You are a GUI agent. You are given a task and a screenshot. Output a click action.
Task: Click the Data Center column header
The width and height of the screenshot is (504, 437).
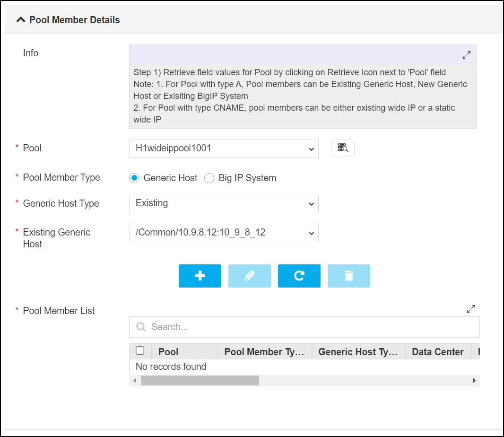(438, 352)
